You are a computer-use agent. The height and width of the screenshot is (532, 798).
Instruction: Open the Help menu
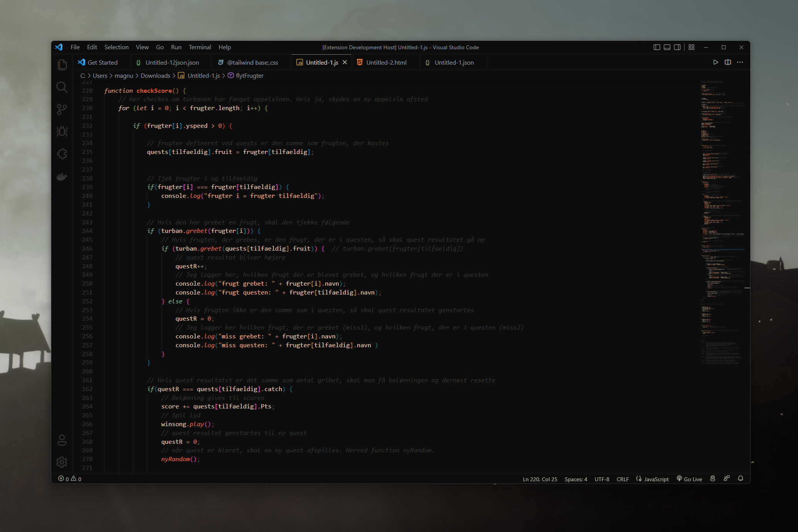(225, 47)
